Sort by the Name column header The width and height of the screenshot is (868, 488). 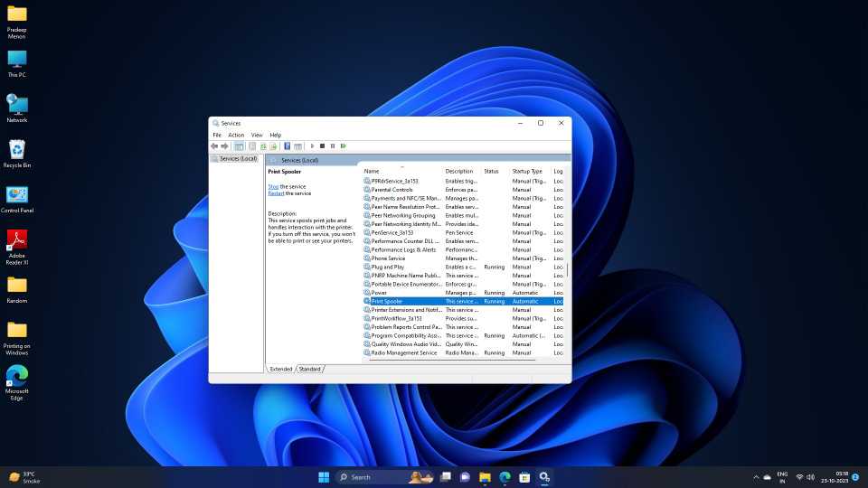pyautogui.click(x=402, y=171)
